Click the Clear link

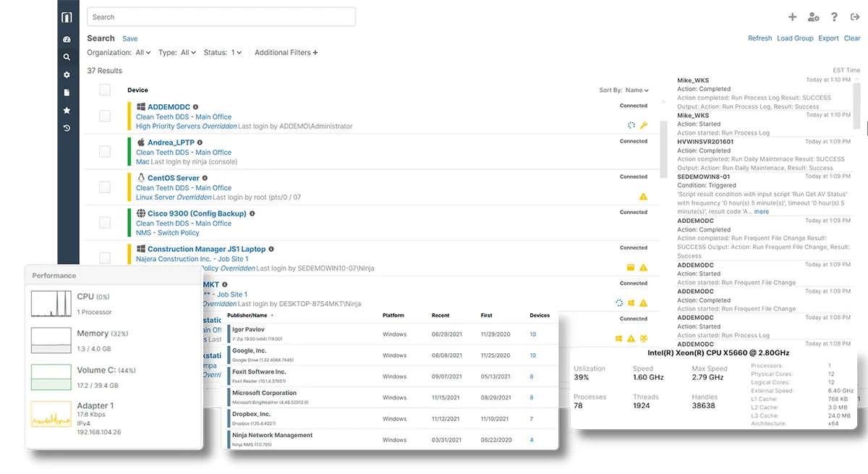[x=853, y=38]
